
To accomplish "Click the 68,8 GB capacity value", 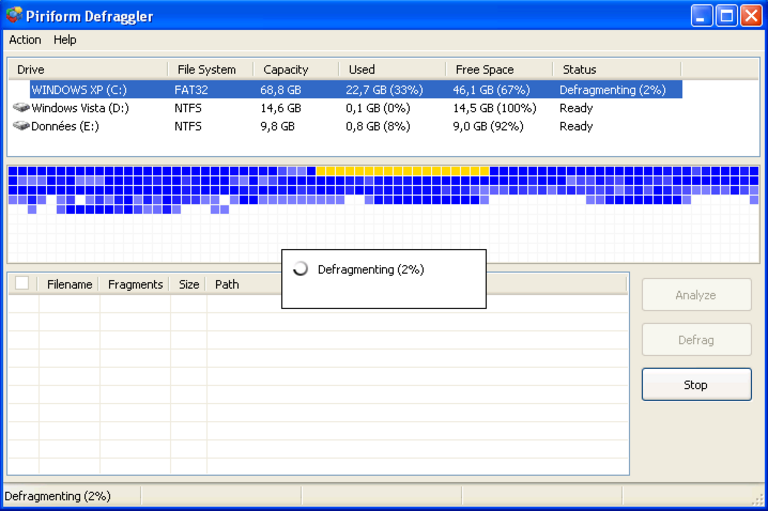I will (x=281, y=90).
